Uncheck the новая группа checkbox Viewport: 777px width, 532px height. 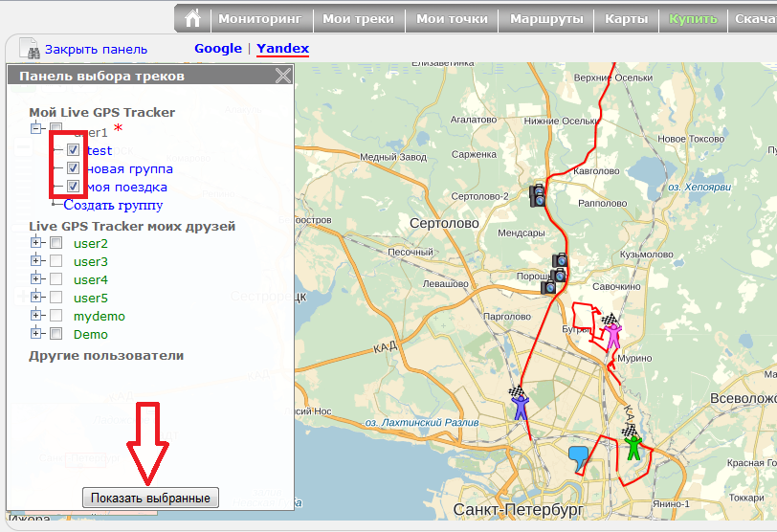pyautogui.click(x=73, y=168)
